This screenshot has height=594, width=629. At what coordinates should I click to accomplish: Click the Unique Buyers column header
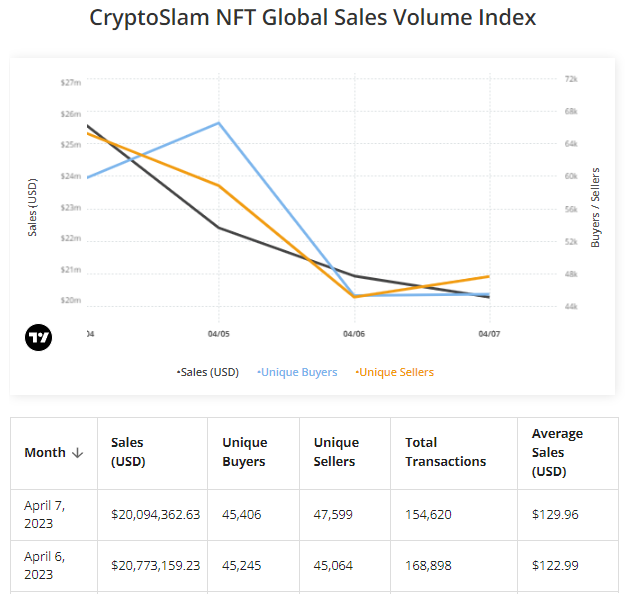click(x=244, y=452)
